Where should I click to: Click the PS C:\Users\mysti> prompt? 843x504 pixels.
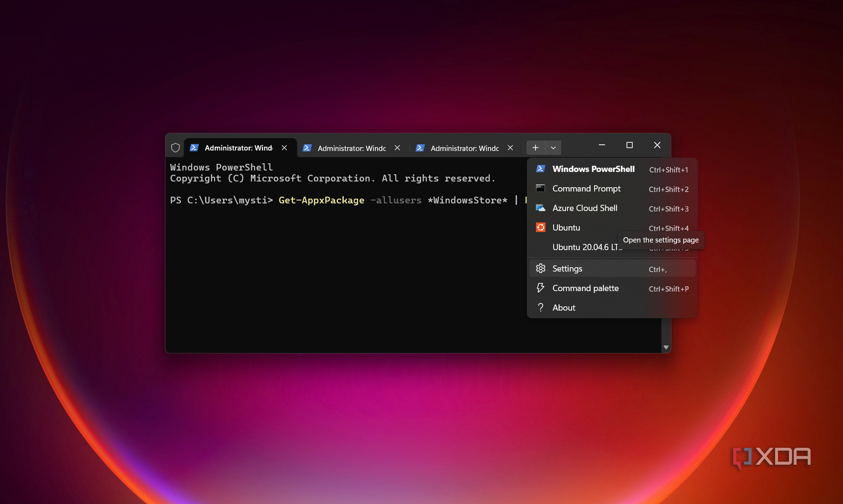coord(221,200)
